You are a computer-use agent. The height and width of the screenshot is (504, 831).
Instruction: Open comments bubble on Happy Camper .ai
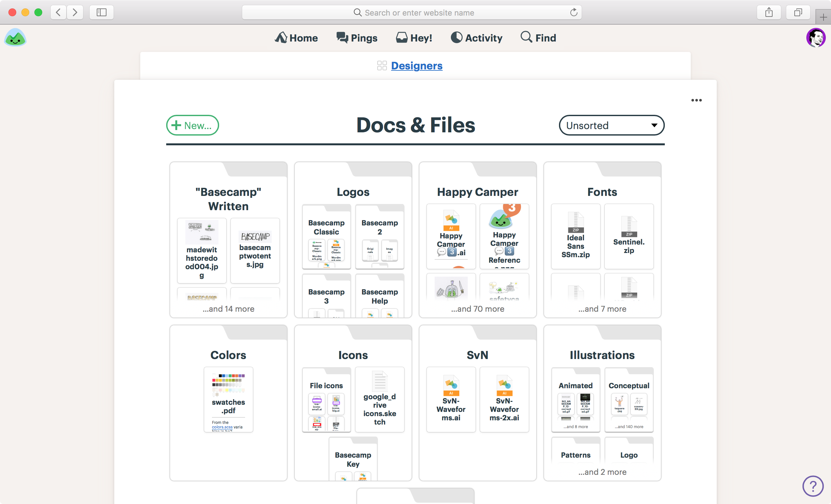click(441, 252)
